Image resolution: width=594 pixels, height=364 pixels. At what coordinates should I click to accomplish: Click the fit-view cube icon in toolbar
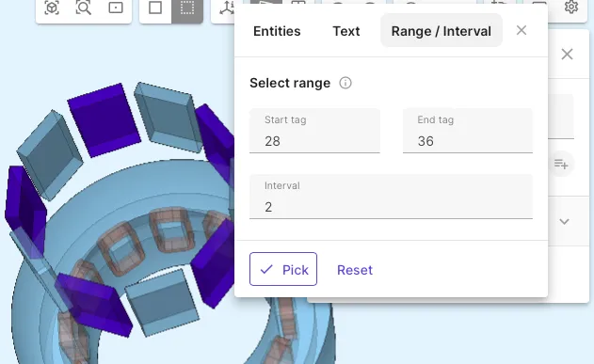[x=52, y=8]
